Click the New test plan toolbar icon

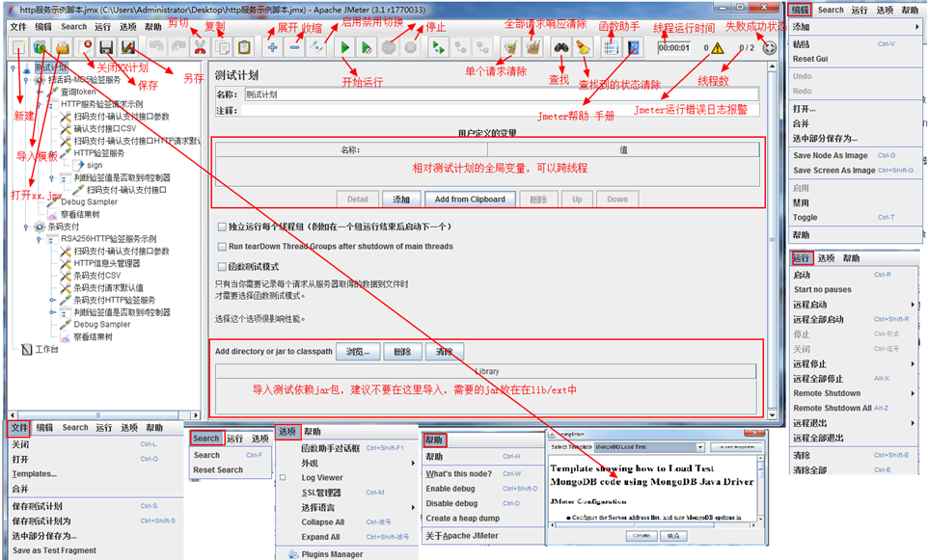[x=19, y=47]
